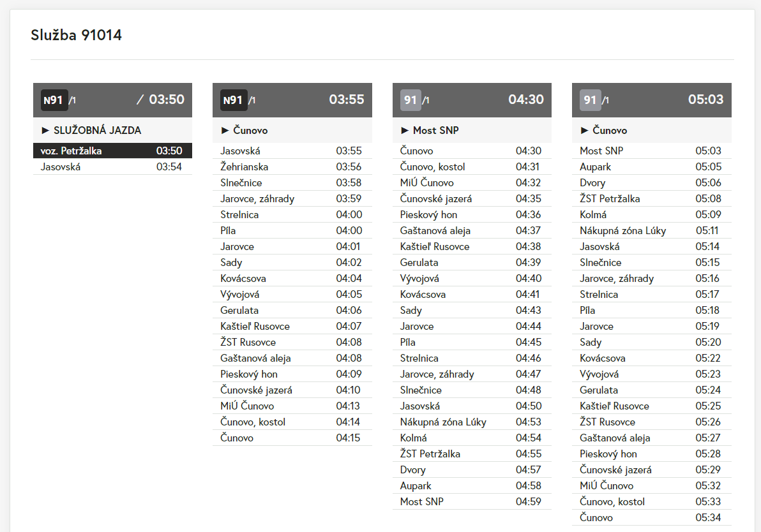Click the N91 line badge on the 03:55 trip
The height and width of the screenshot is (532, 761).
pyautogui.click(x=234, y=100)
